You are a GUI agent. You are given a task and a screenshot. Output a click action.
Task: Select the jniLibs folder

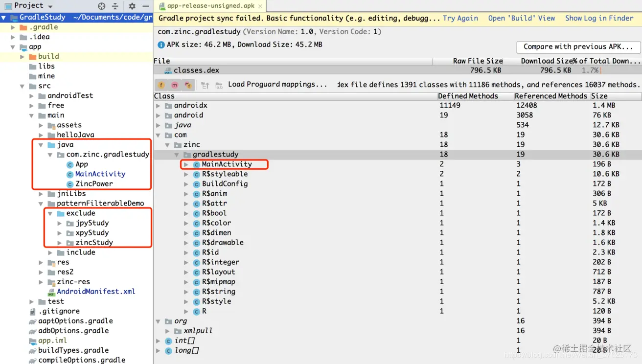click(x=71, y=194)
